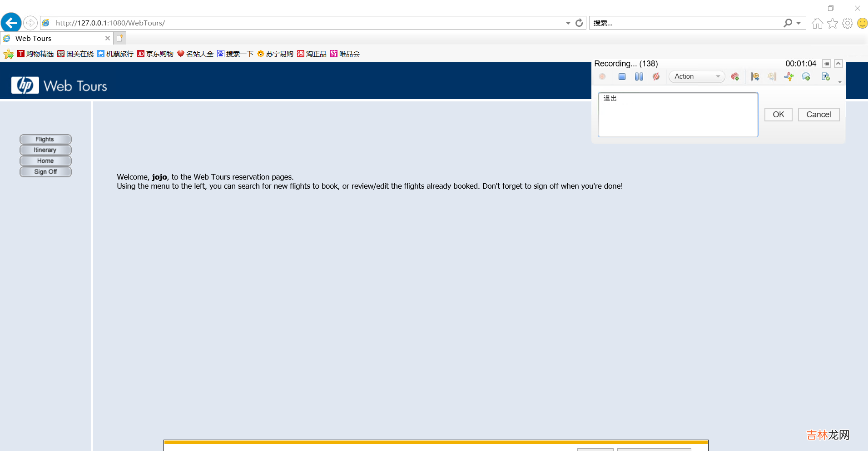Click the cancel recording icon
Screen dimensions: 868x451
656,77
